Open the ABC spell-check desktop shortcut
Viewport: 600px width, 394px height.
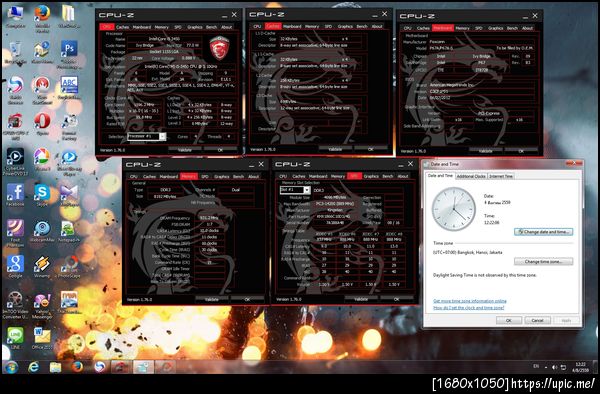click(x=69, y=88)
